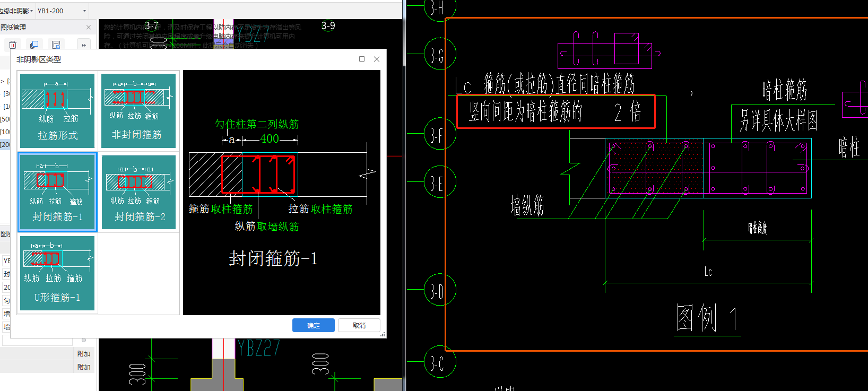Click the 取消 button in the dialog
This screenshot has width=868, height=391.
[359, 325]
